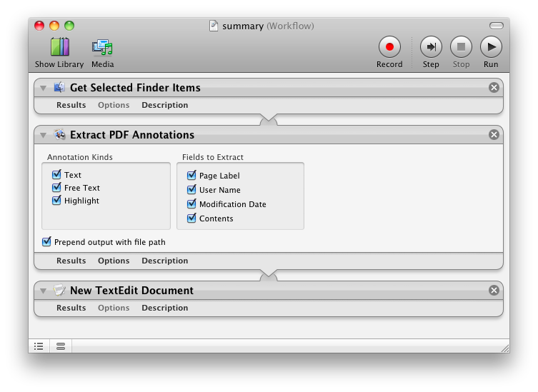Click the Annotation Kinds group label
This screenshot has height=392, width=538.
80,157
